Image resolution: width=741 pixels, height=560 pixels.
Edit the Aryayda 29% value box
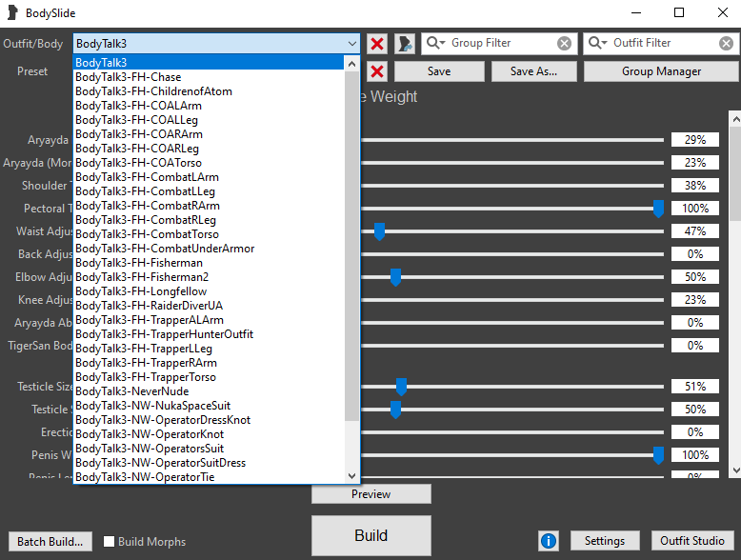695,140
